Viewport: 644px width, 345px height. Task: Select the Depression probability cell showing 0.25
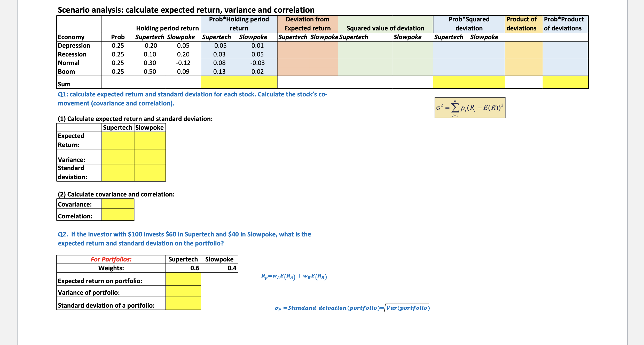pyautogui.click(x=117, y=46)
